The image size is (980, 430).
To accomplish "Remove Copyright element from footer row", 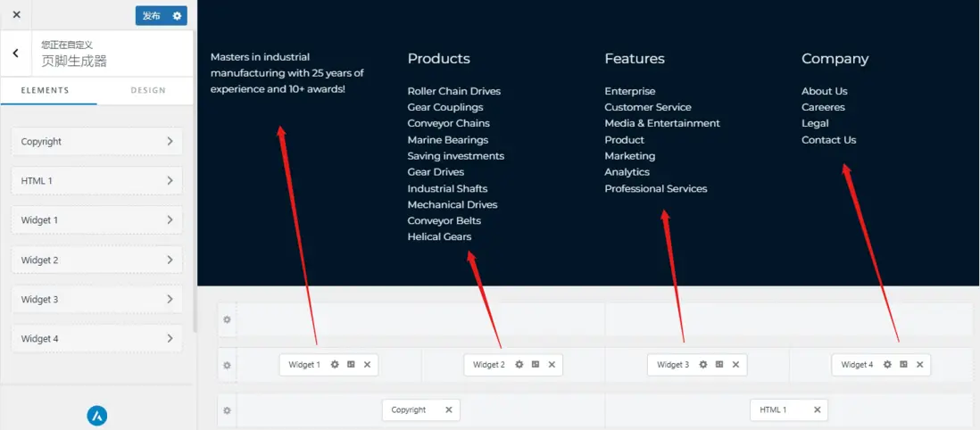I will [448, 409].
